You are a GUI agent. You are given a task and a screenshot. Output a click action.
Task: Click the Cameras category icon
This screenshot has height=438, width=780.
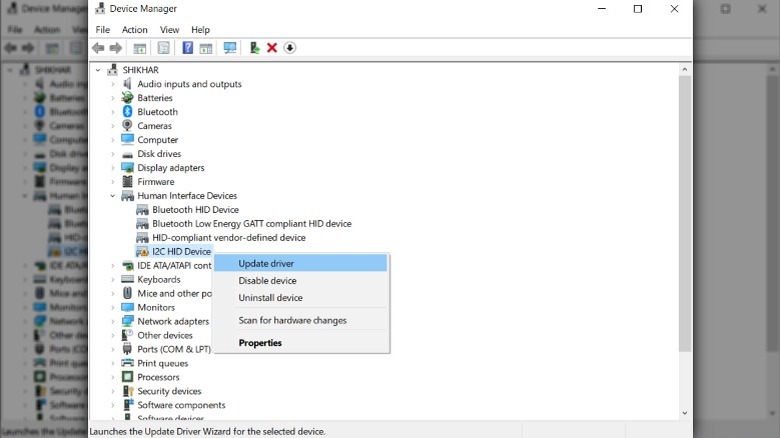point(127,125)
